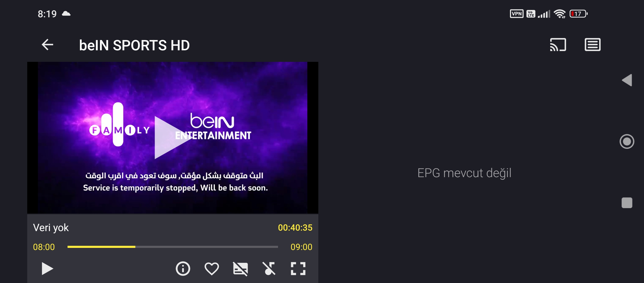
Task: Click the 'Veri yok' program label
Action: tap(51, 228)
